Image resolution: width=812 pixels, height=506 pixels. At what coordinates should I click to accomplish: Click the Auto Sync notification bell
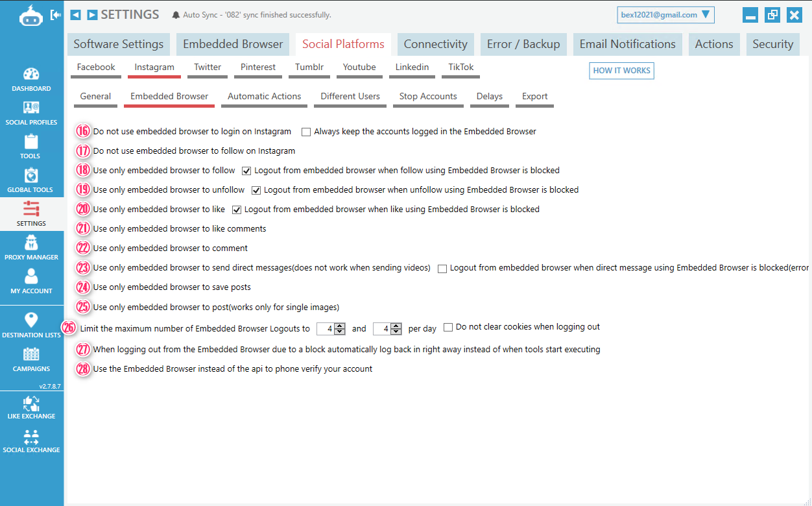click(176, 15)
